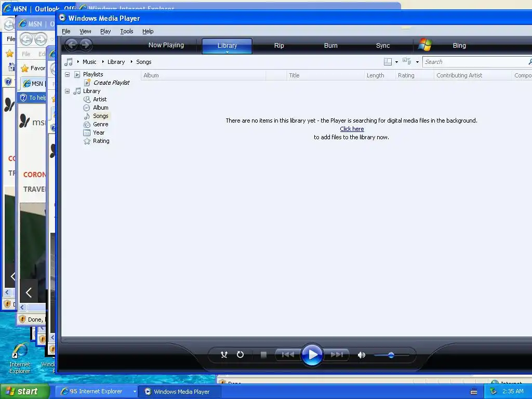Screen dimensions: 532x399
Task: Sort by the Album column header
Action: click(x=203, y=75)
